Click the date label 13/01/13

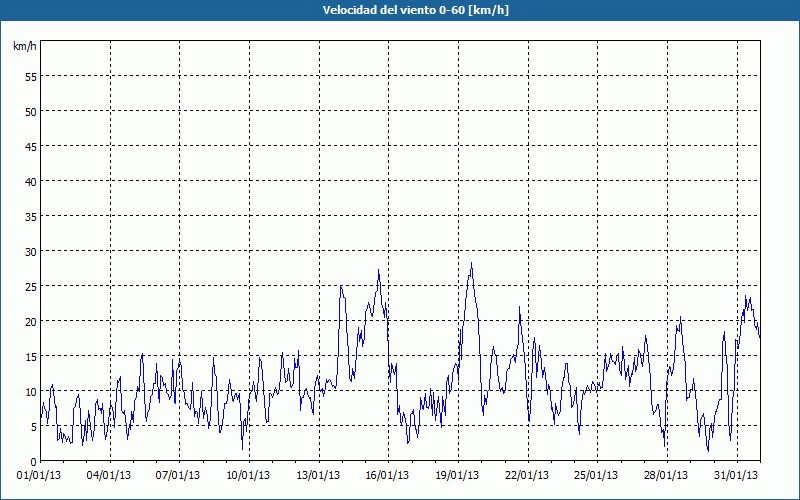[x=318, y=476]
